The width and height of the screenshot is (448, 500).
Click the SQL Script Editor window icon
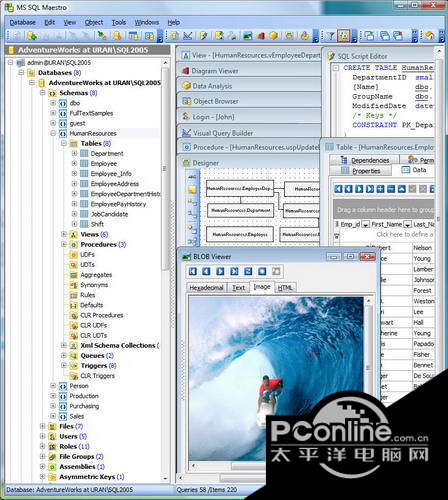(x=331, y=56)
